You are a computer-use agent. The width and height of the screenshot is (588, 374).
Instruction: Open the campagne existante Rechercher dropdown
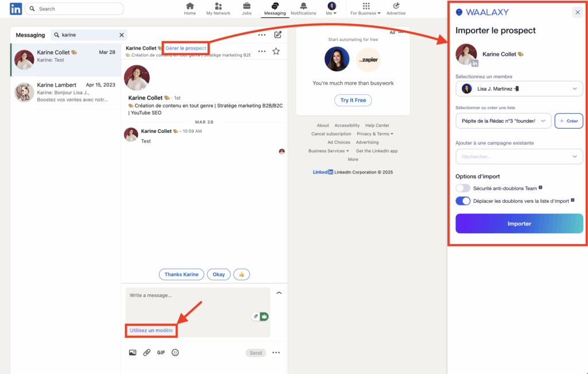pyautogui.click(x=519, y=156)
